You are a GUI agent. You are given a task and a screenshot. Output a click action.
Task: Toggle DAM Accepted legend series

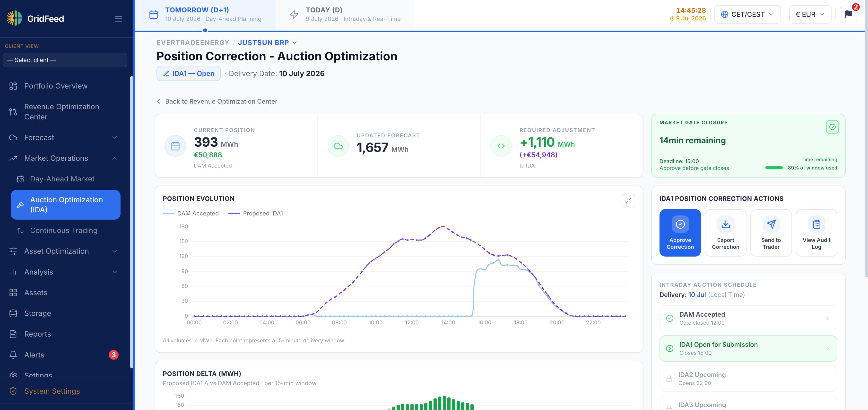(x=191, y=214)
